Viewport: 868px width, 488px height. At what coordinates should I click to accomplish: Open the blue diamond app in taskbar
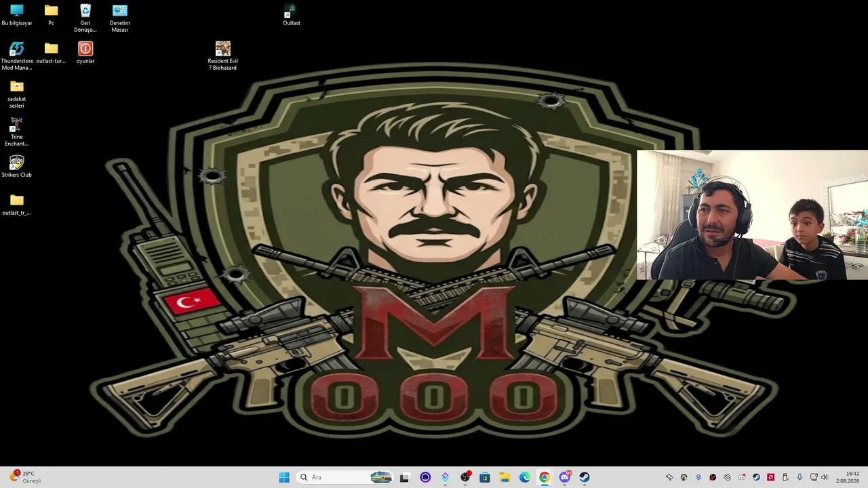[445, 477]
